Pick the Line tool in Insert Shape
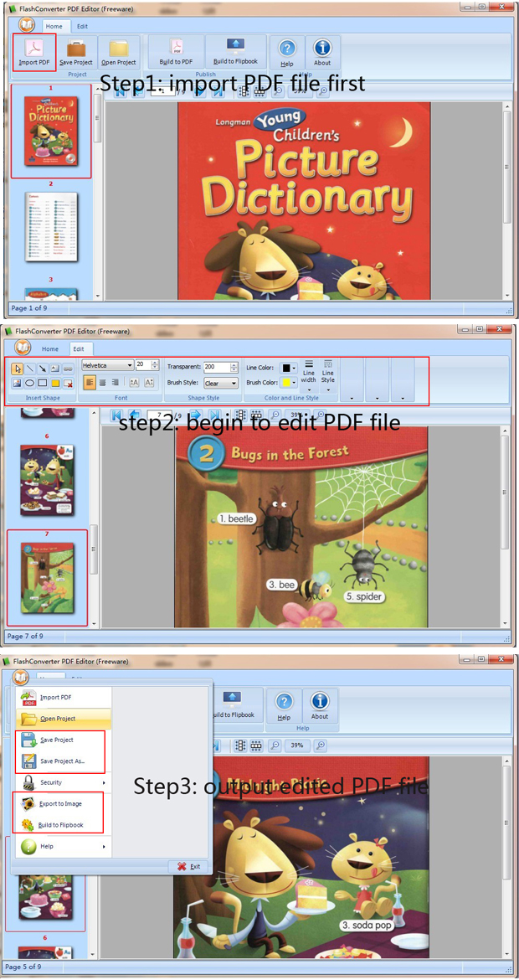 tap(30, 369)
